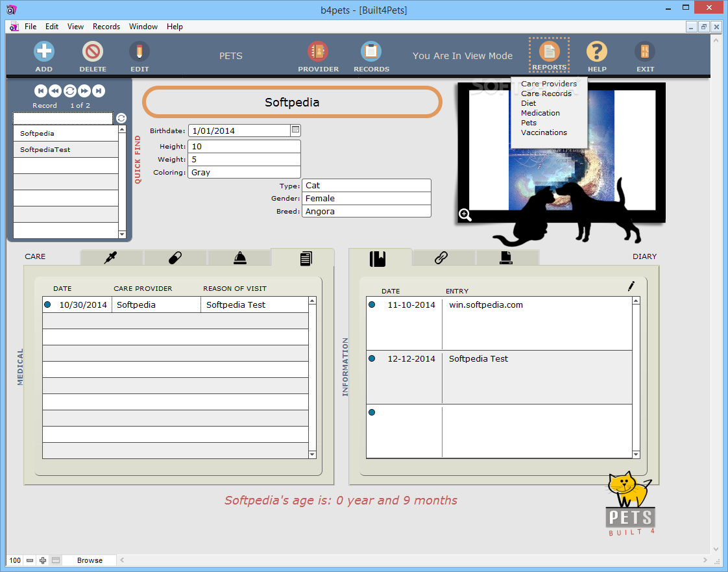Viewport: 728px width, 572px height.
Task: Select Softpedia in quick find list
Action: click(66, 133)
